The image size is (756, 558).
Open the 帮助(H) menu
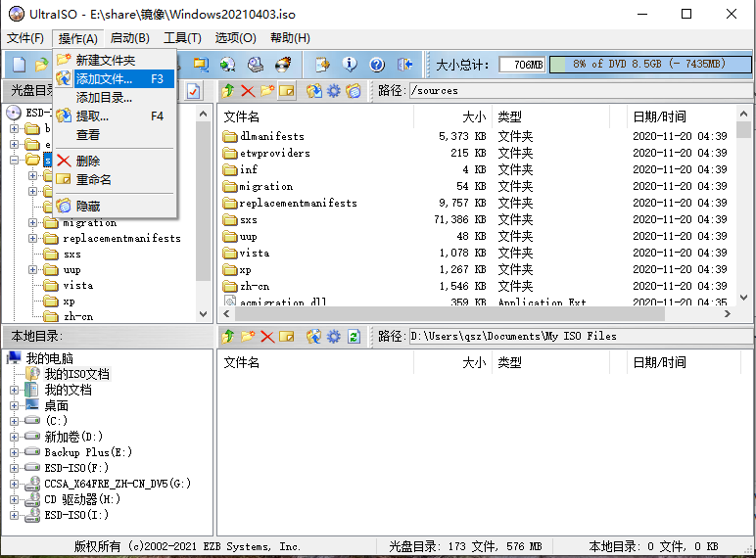coord(290,38)
